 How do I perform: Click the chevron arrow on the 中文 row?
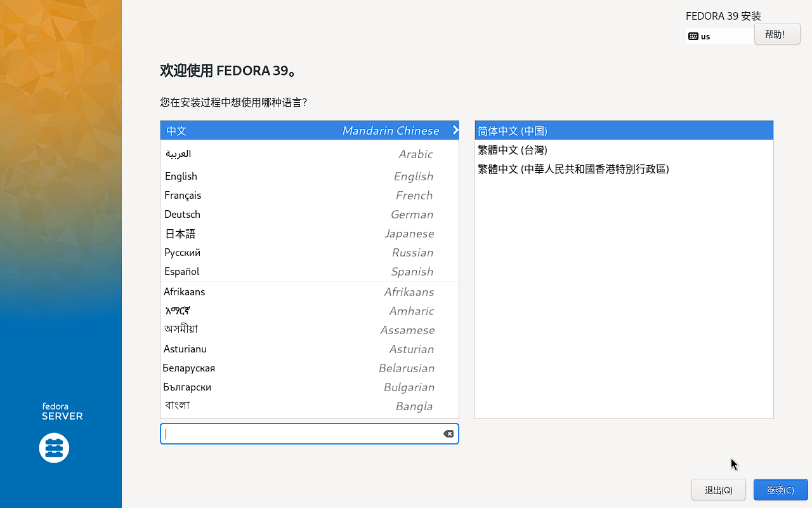click(x=455, y=130)
